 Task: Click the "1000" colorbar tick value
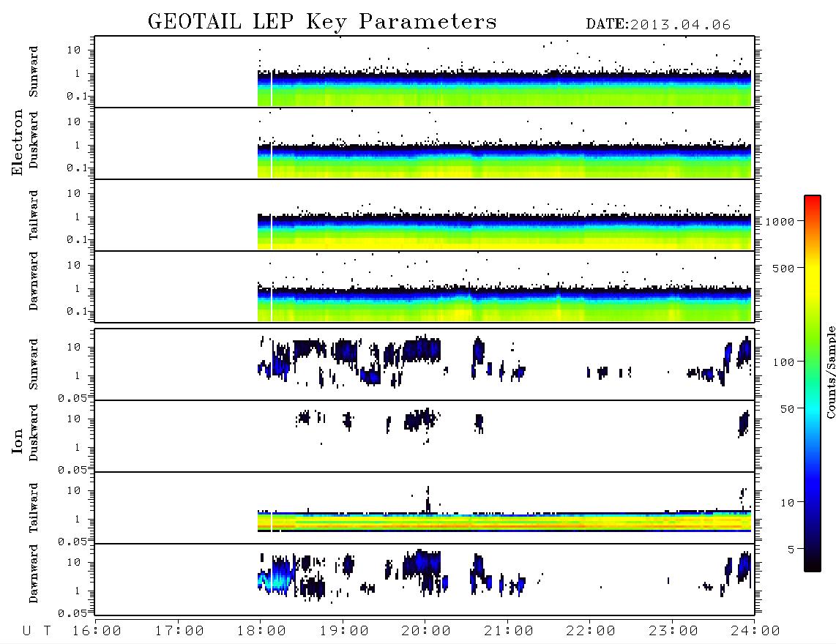pyautogui.click(x=780, y=222)
